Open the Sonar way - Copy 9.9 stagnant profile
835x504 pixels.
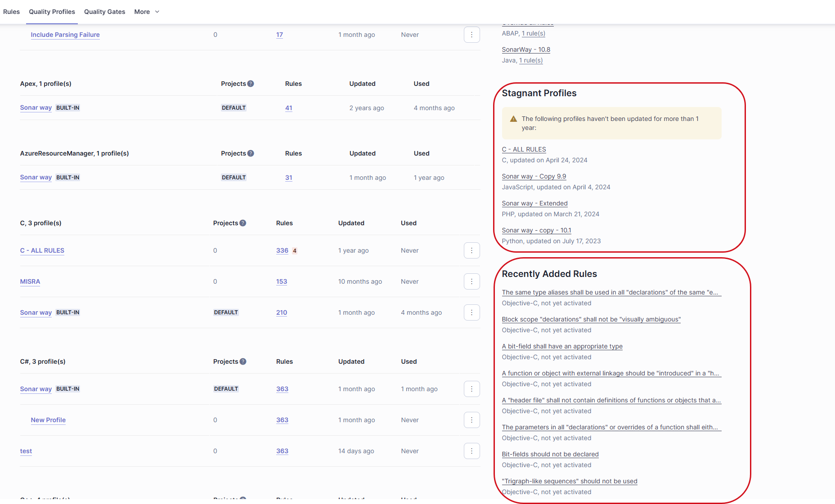click(x=534, y=176)
